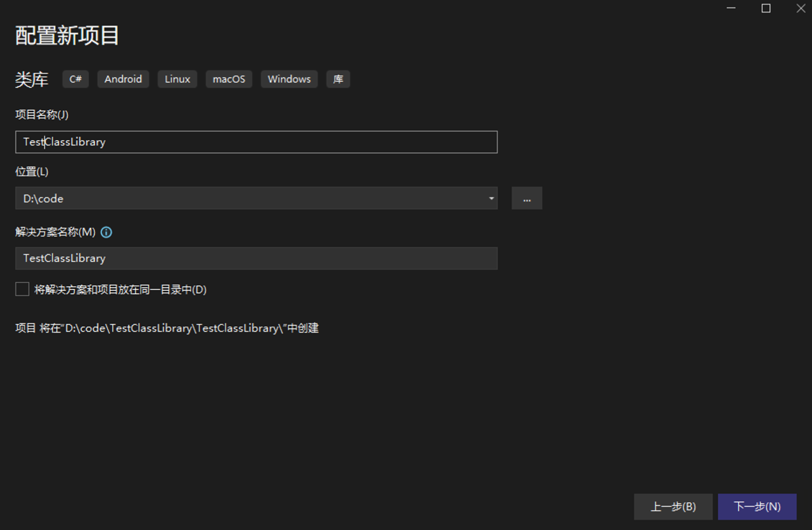Open the 位置 location history dropdown
Screen dimensions: 812x530
(x=492, y=198)
